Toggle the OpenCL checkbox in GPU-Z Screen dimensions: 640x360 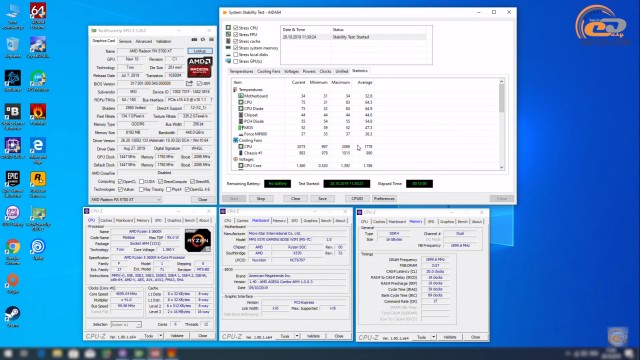(120, 181)
